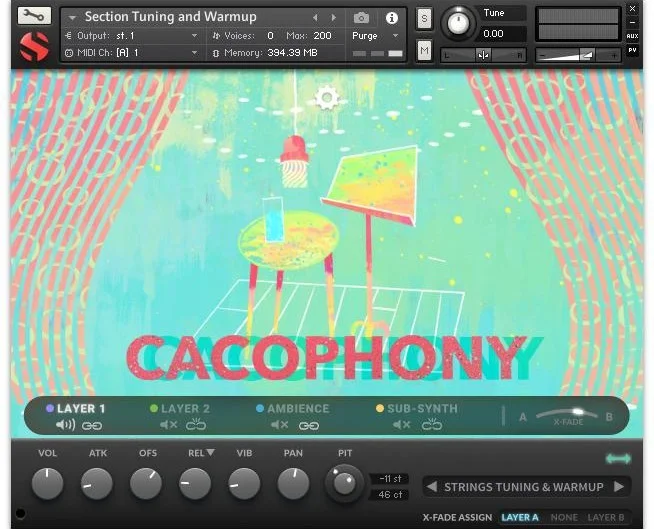
Task: Click the 46 ct cents value
Action: pos(390,495)
